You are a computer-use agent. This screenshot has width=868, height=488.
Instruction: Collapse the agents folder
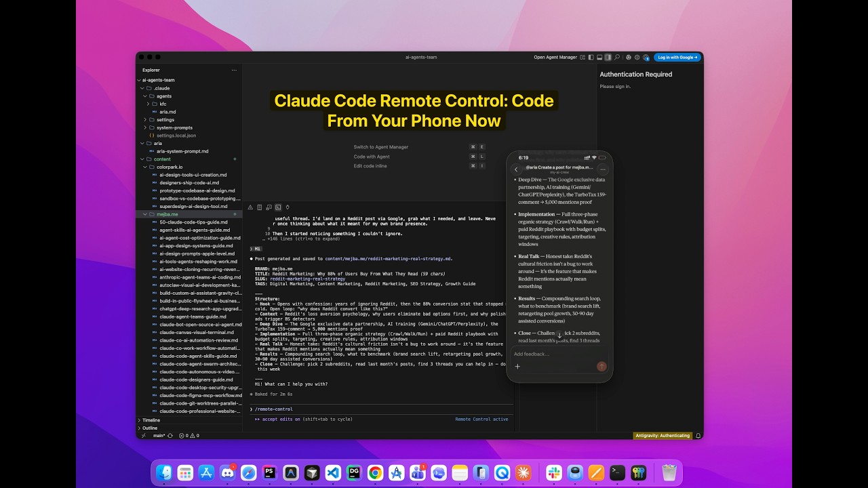(x=145, y=96)
